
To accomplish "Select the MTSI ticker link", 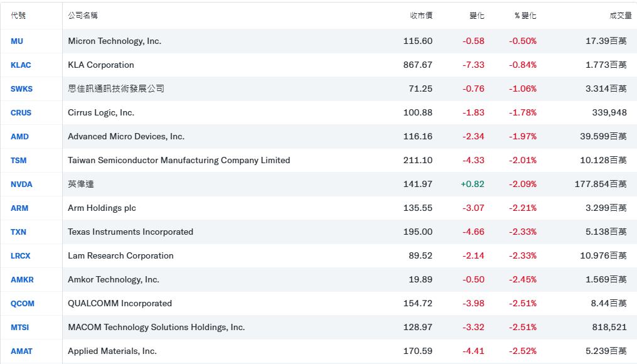I will (20, 328).
